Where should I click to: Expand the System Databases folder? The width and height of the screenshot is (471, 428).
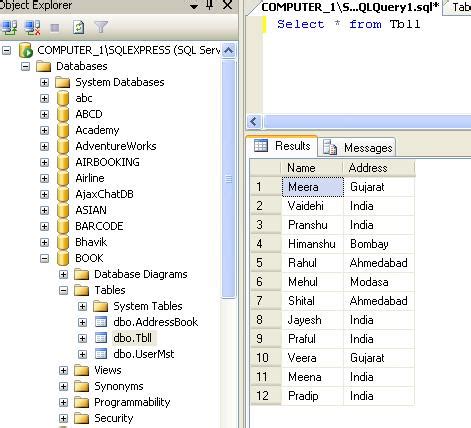tap(44, 82)
